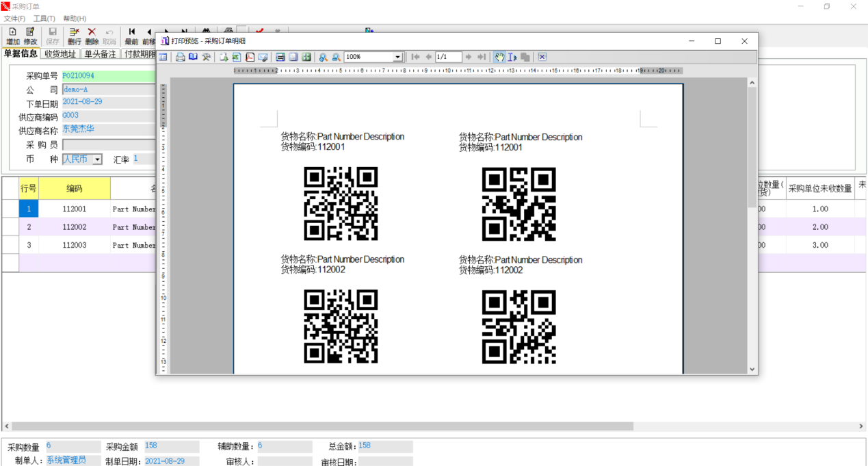Click the page number field in preview
The width and height of the screenshot is (868, 466).
pos(448,57)
